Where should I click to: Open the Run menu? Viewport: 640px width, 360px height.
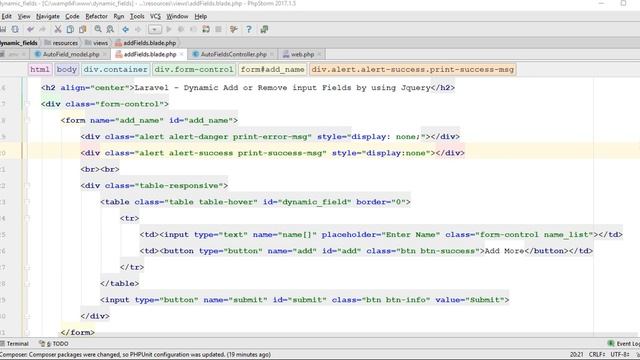pyautogui.click(x=119, y=16)
